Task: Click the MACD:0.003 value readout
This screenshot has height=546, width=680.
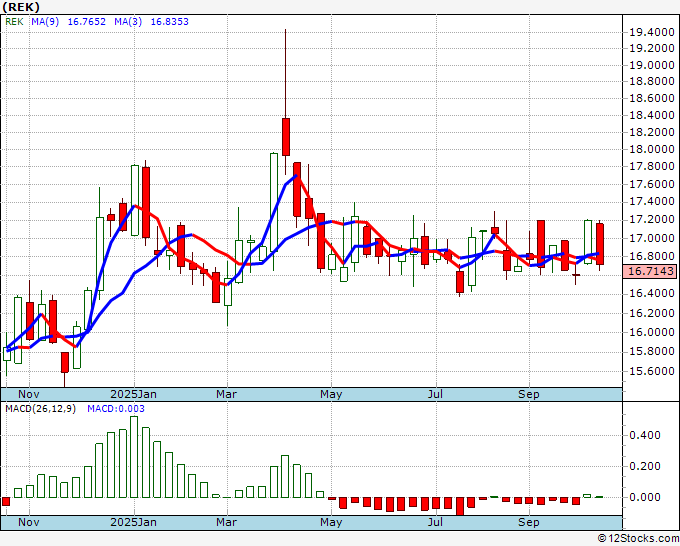Action: point(115,409)
